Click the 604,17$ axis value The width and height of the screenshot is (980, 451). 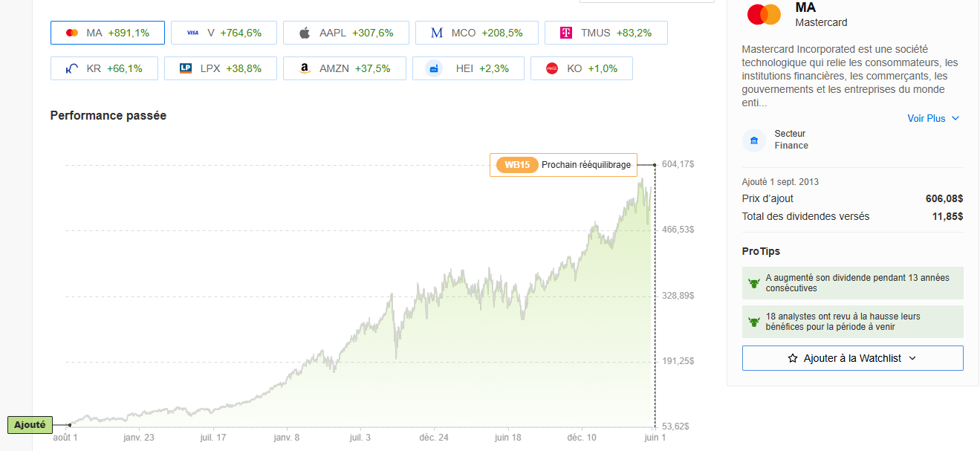(678, 163)
